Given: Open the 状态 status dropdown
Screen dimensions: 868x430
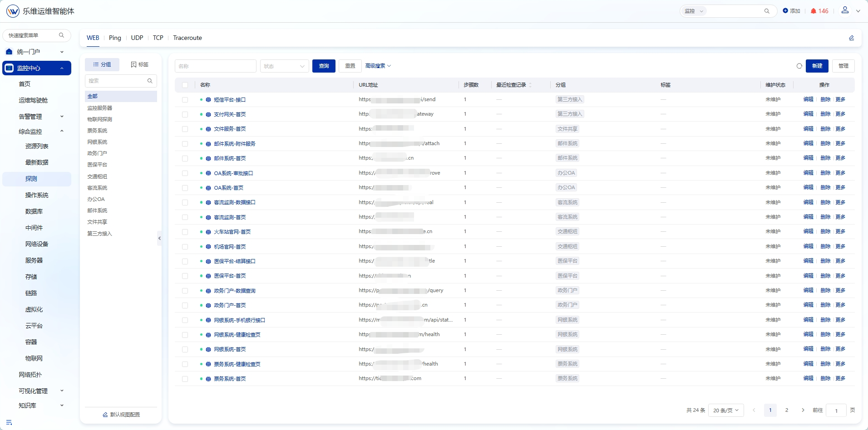Looking at the screenshot, I should 285,66.
